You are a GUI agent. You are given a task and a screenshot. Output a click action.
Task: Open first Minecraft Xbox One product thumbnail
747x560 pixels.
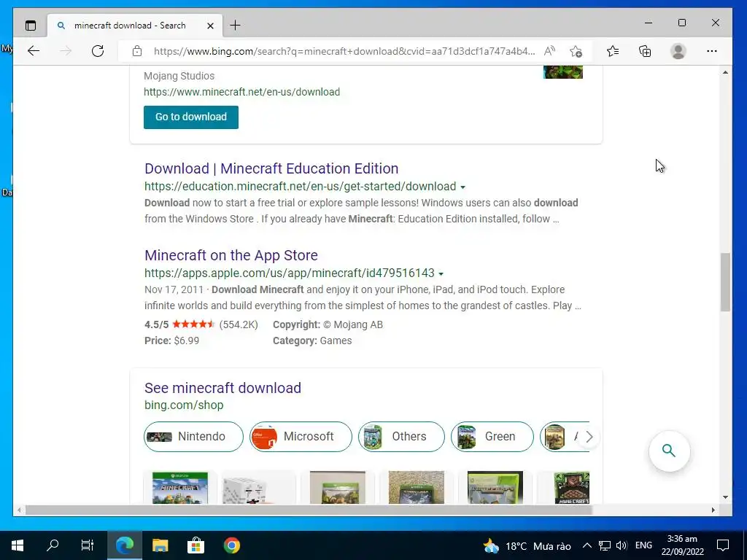180,488
